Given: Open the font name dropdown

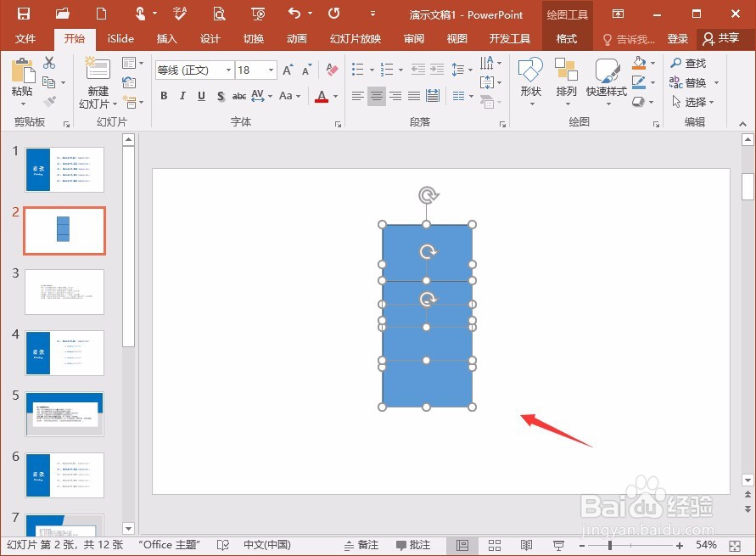Looking at the screenshot, I should click(x=228, y=70).
